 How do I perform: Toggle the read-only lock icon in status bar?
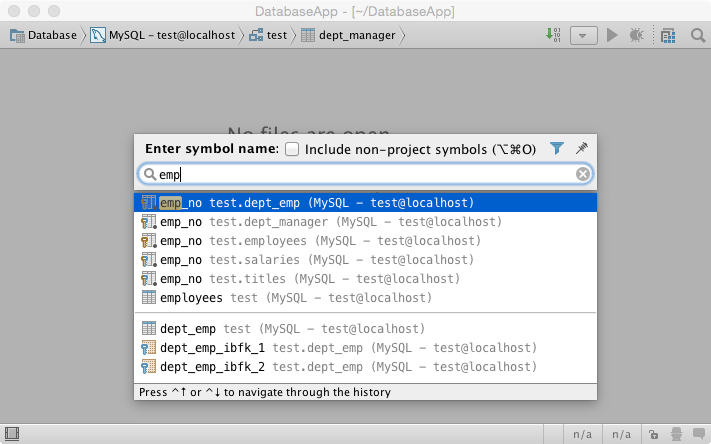653,434
